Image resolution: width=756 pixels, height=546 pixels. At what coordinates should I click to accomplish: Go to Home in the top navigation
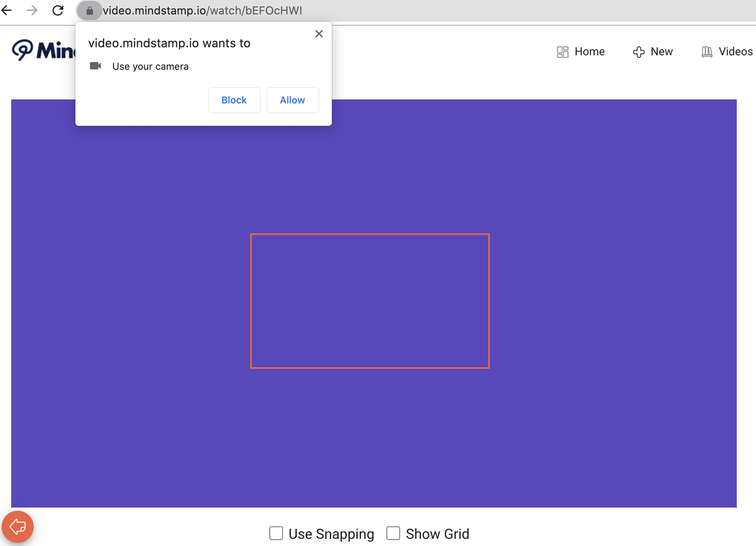[581, 52]
